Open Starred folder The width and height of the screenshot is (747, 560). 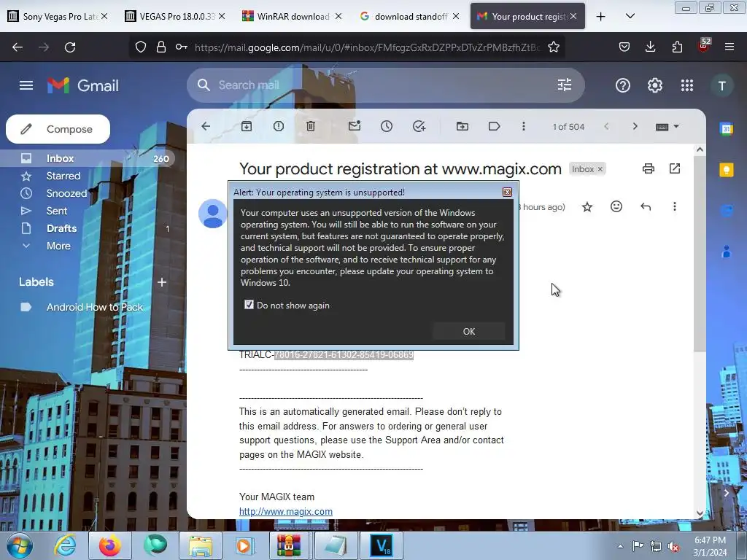[x=63, y=176]
